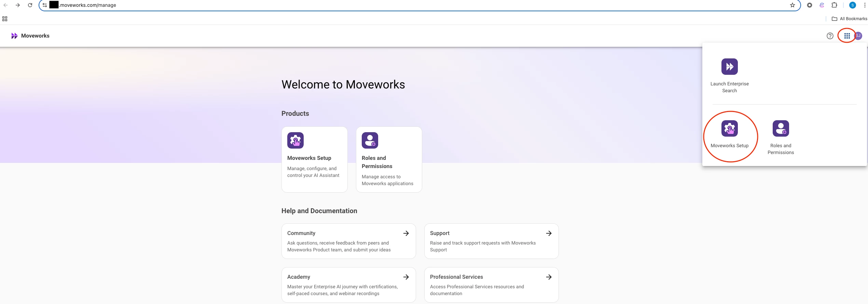868x304 pixels.
Task: Open the Moveworks Setup product card
Action: [x=314, y=160]
